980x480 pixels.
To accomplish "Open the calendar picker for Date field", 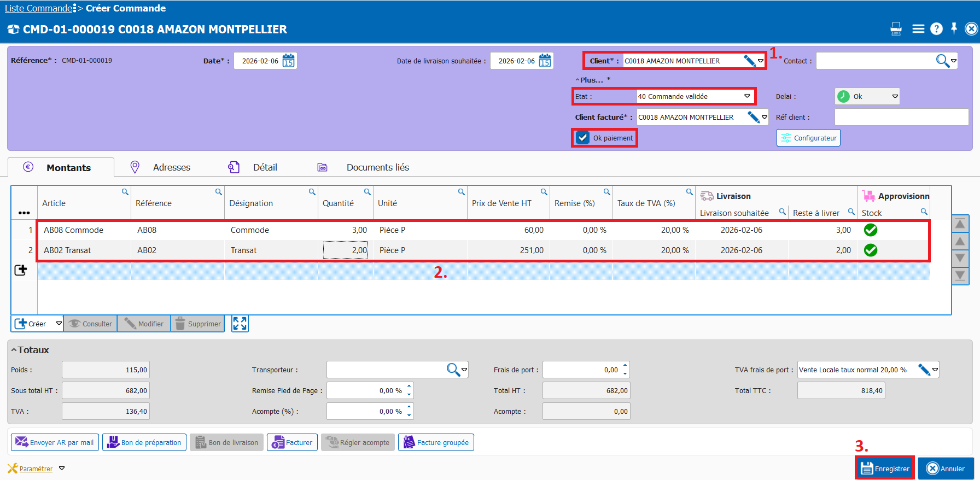I will tap(288, 61).
